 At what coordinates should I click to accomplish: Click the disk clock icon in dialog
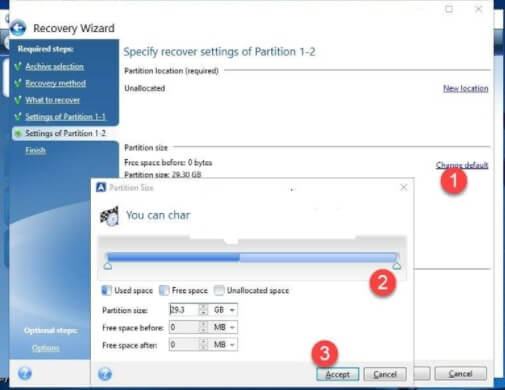pyautogui.click(x=110, y=216)
